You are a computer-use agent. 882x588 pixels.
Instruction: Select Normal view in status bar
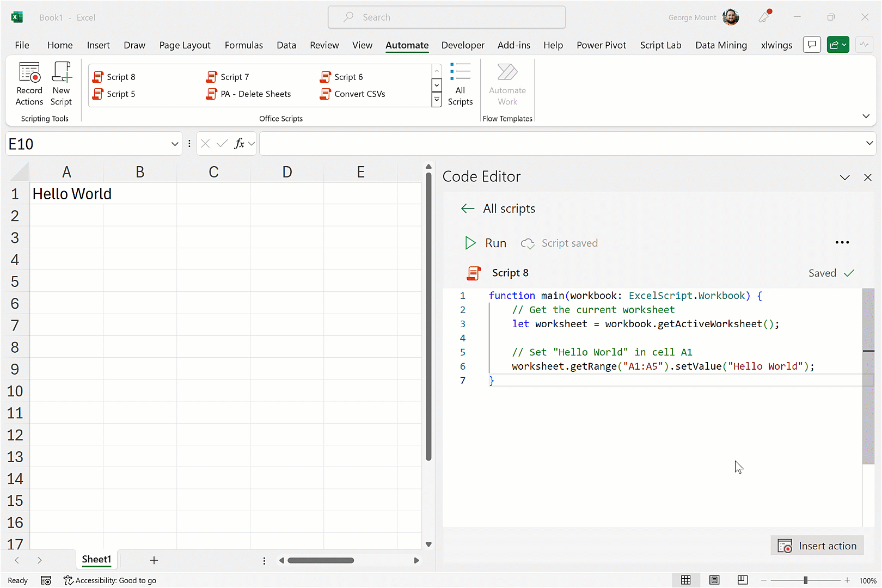coord(686,580)
